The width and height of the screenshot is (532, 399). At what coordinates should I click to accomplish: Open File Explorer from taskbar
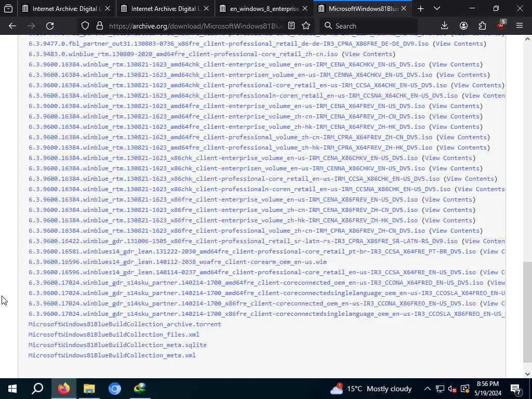pos(89,389)
